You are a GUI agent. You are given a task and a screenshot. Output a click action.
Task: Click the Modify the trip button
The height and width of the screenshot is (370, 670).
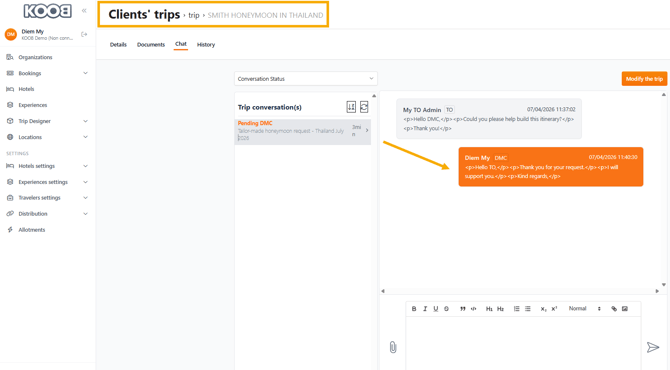[x=644, y=79]
